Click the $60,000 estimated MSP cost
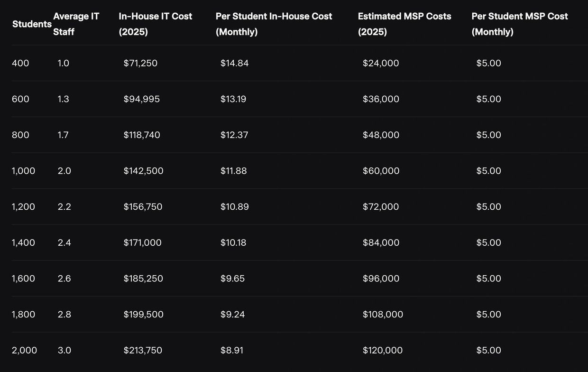 381,171
